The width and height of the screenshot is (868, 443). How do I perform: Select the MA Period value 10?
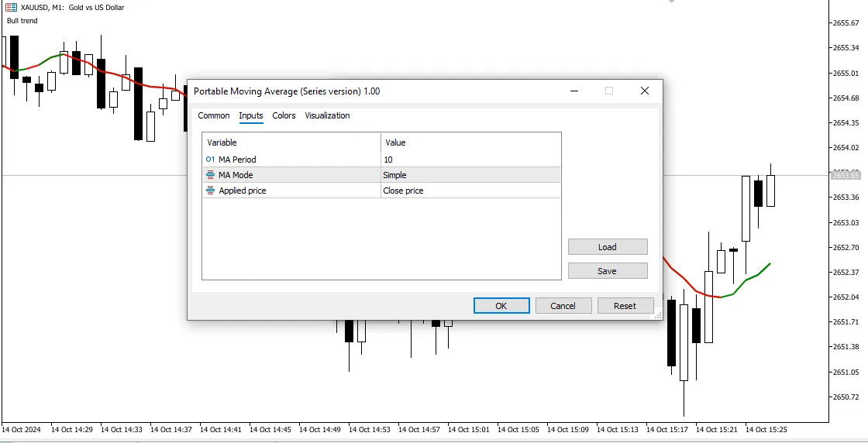[x=470, y=160]
